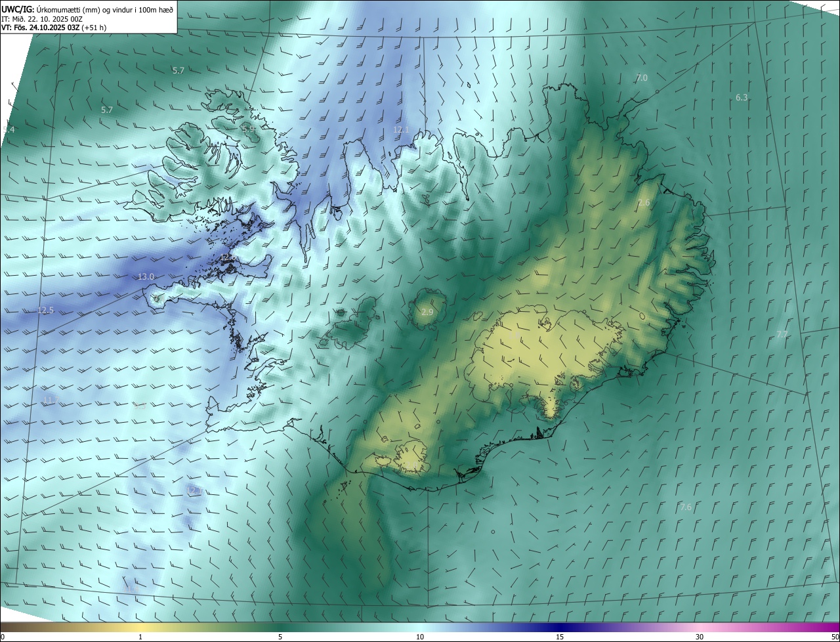The height and width of the screenshot is (642, 840).
Task: Click the colorbar tick label 10
Action: pyautogui.click(x=420, y=637)
